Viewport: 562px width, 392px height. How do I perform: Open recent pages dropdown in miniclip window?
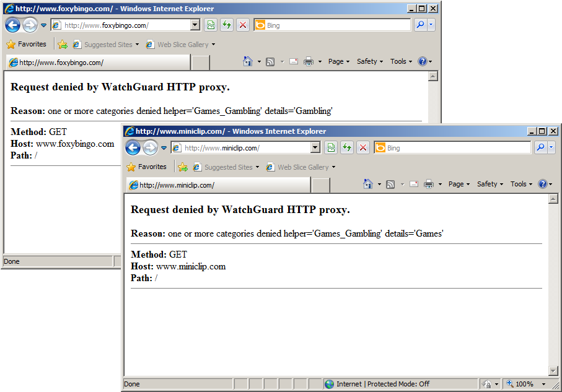164,147
